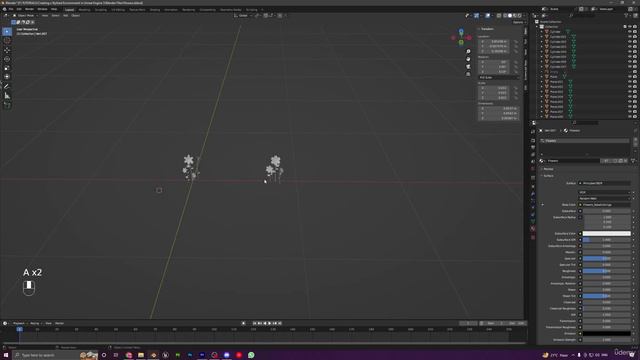
Task: Click the Options button in viewport
Action: coord(518,22)
